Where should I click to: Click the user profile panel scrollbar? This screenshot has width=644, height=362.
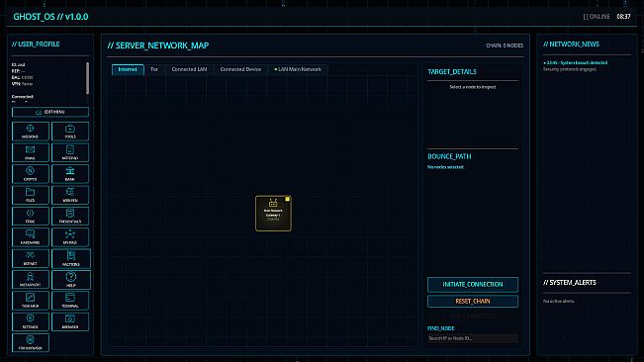tap(87, 78)
